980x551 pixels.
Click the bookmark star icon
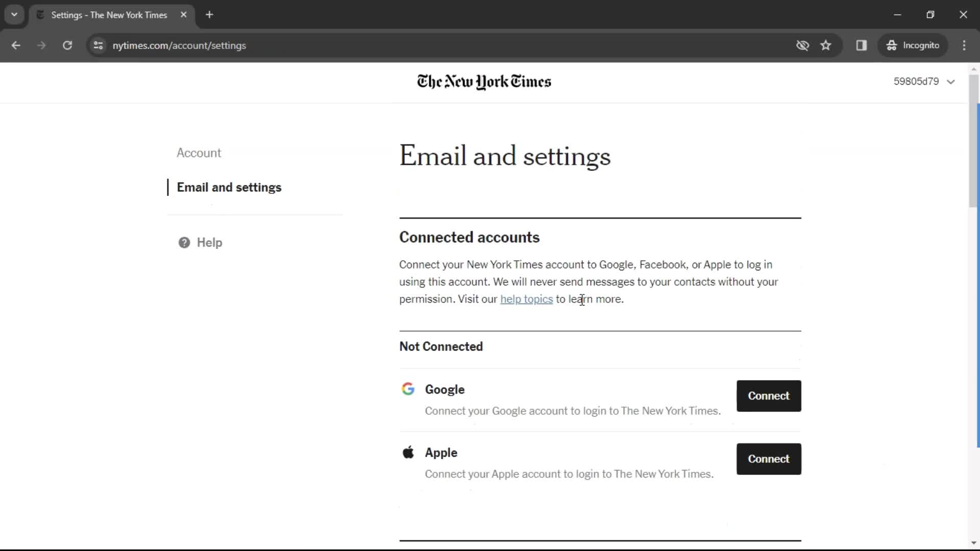[x=826, y=45]
